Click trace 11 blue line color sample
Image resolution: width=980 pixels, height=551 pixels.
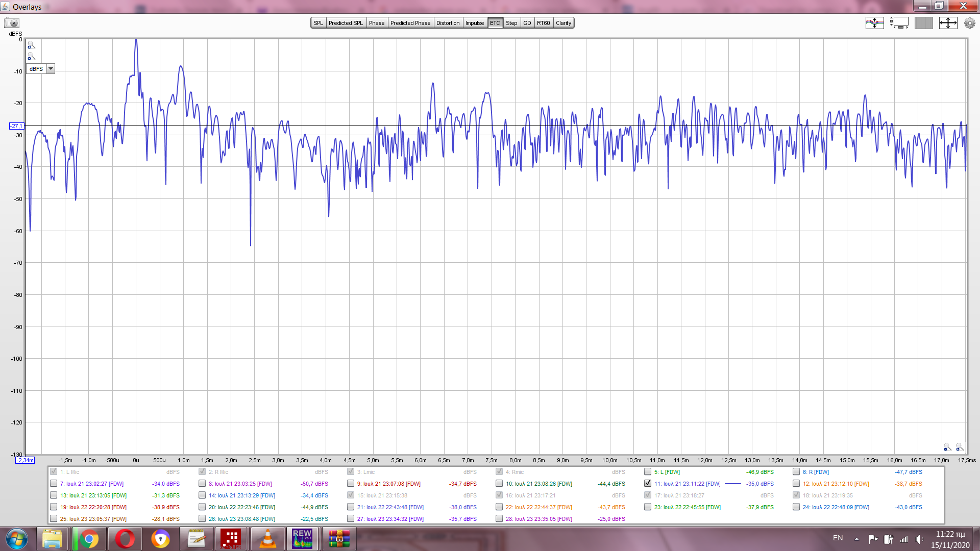pos(732,484)
